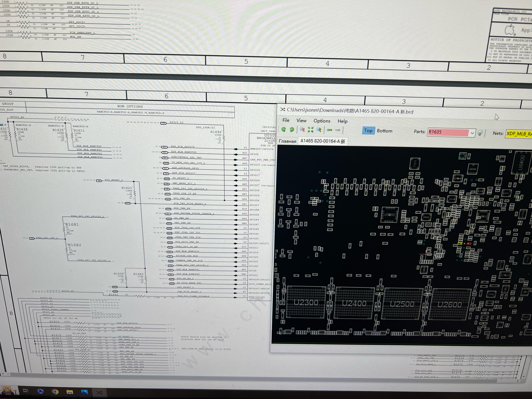
Task: Click the U5600 chip on the board view
Action: point(390,215)
